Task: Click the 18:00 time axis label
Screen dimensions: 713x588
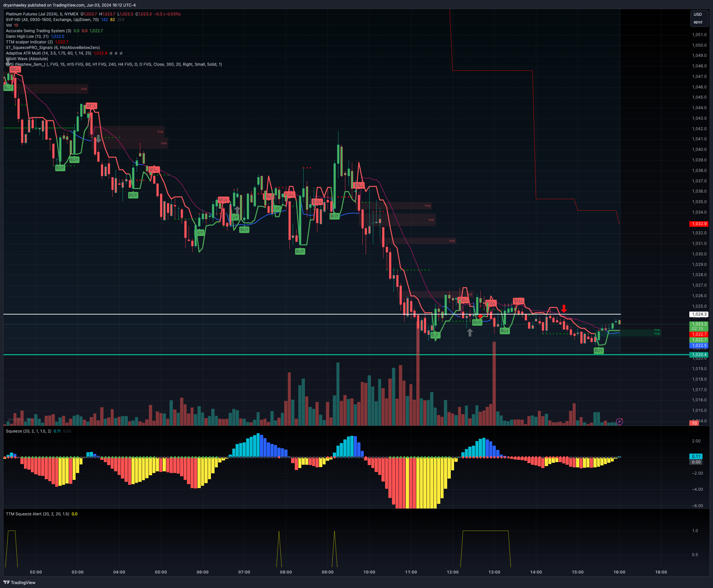Action: 661,572
